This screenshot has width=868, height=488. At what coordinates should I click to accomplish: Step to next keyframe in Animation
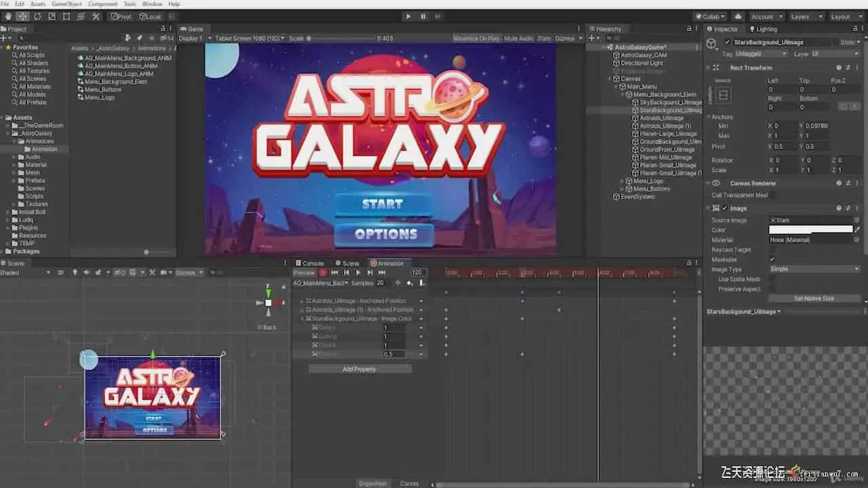[370, 272]
